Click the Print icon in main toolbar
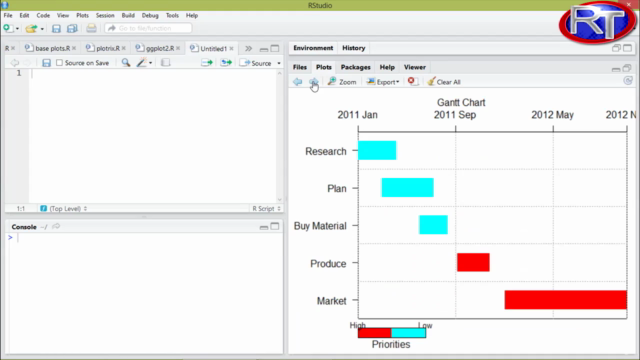Image resolution: width=640 pixels, height=360 pixels. [91, 28]
